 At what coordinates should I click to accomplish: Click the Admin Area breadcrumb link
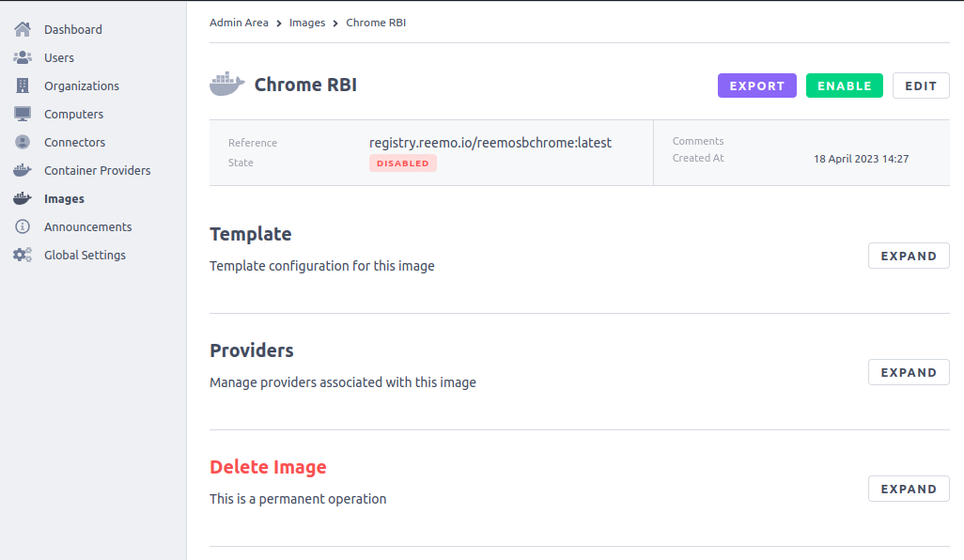tap(239, 23)
